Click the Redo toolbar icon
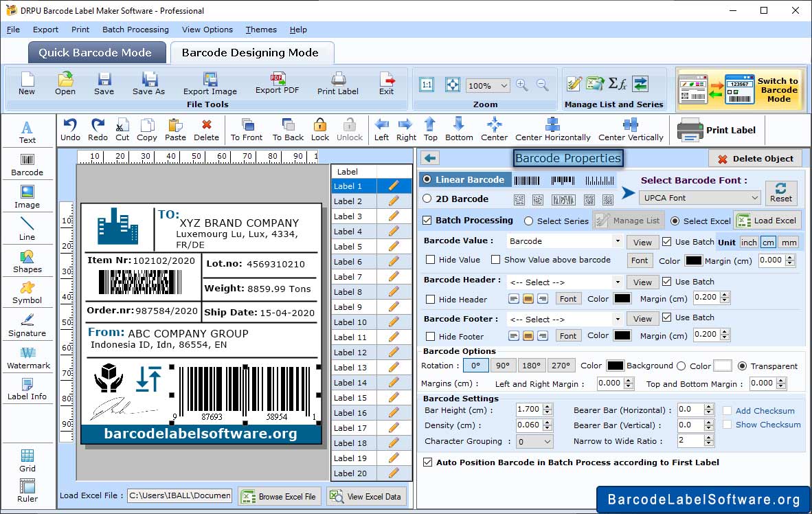The image size is (812, 514). [x=98, y=130]
